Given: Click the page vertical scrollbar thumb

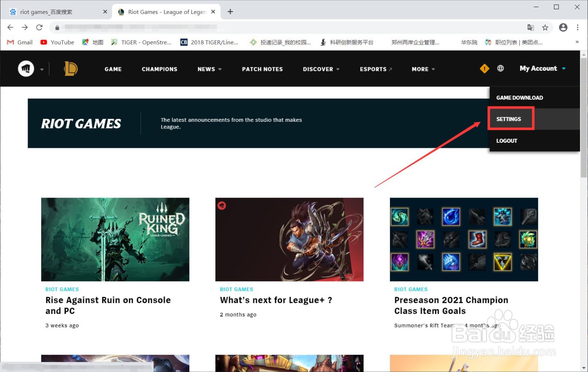Looking at the screenshot, I should pos(584,118).
